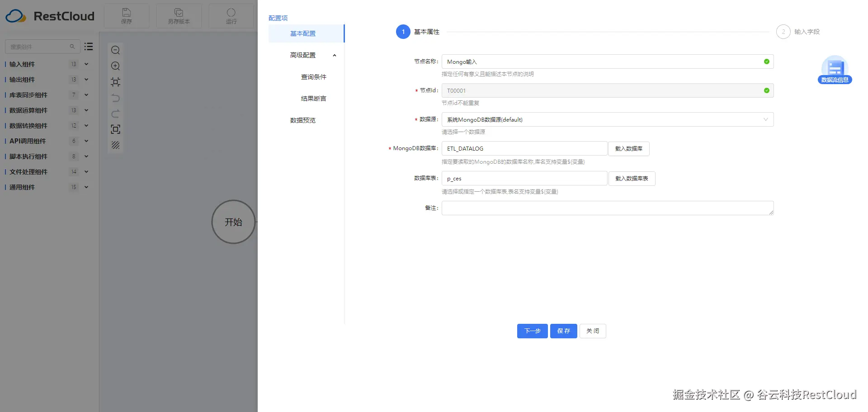The width and height of the screenshot is (868, 412).
Task: Click the count badge 15 beside 通用组件
Action: [x=74, y=187]
